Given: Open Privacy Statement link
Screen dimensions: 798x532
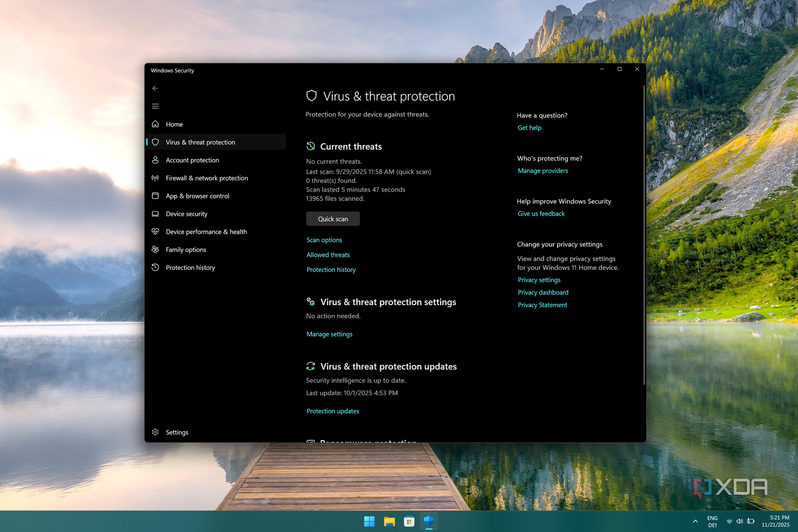Looking at the screenshot, I should click(x=542, y=305).
